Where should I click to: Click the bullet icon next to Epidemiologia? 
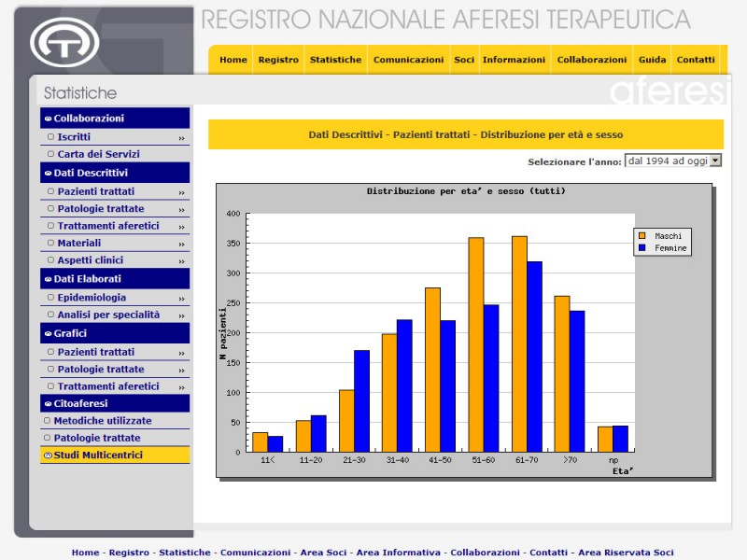pos(51,297)
